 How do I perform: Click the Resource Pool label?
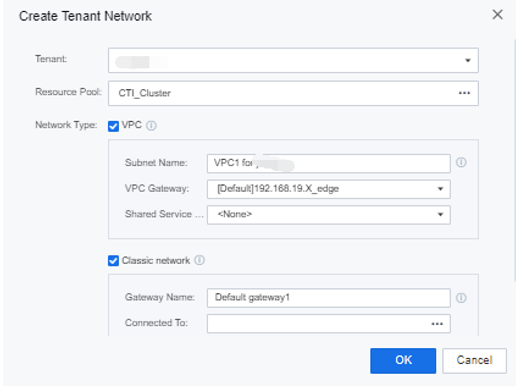(68, 92)
